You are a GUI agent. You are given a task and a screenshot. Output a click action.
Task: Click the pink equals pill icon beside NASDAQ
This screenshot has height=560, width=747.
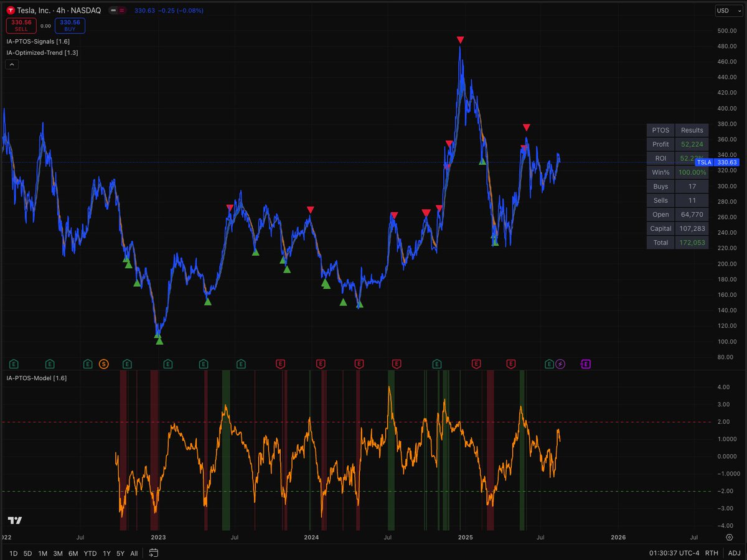point(121,11)
